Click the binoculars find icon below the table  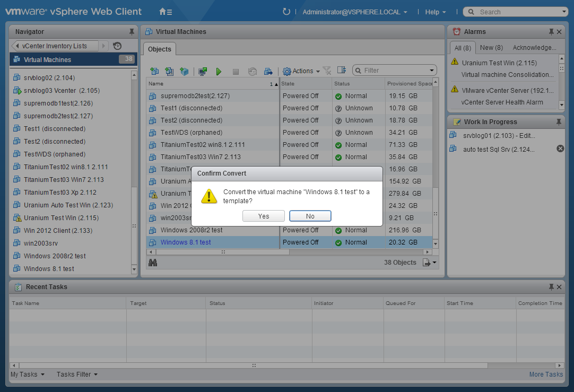tap(153, 263)
